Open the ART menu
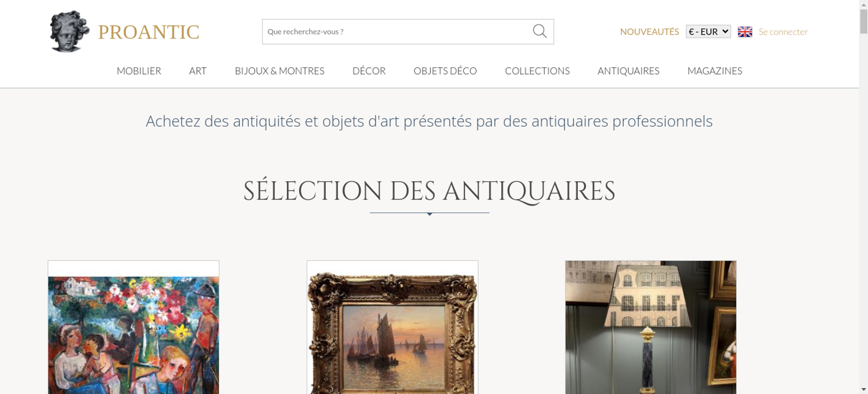 [x=198, y=71]
